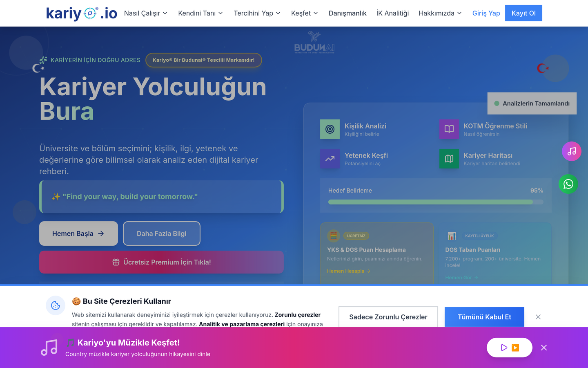Screen dimensions: 588x368
Task: Expand the Kendini Tanı dropdown
Action: 200,13
